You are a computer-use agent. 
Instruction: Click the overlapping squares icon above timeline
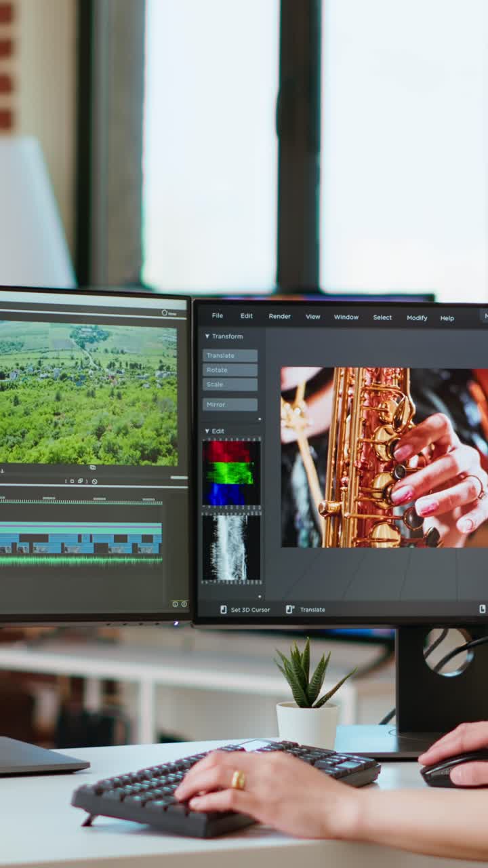80,481
